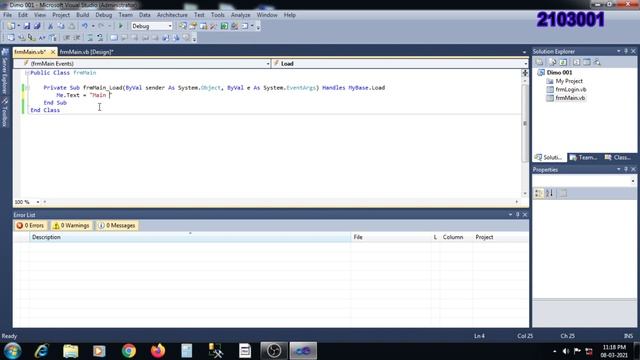Toggle bookmark icon in text editor toolbar
Screen dimensions: 640x360
114,38
